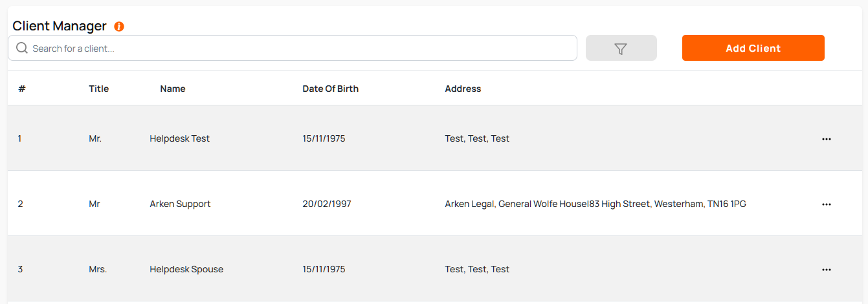Click the orange info icon beside Client Manager
This screenshot has height=304, width=868.
click(119, 27)
